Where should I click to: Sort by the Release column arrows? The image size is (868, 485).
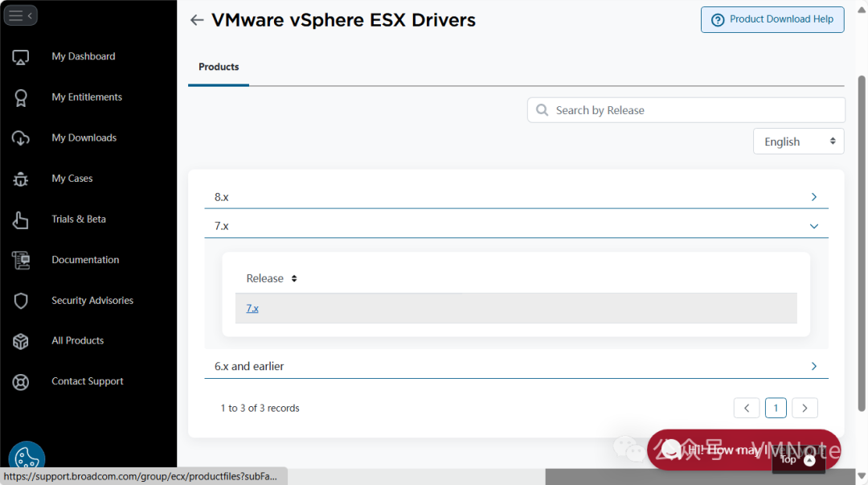(x=294, y=278)
